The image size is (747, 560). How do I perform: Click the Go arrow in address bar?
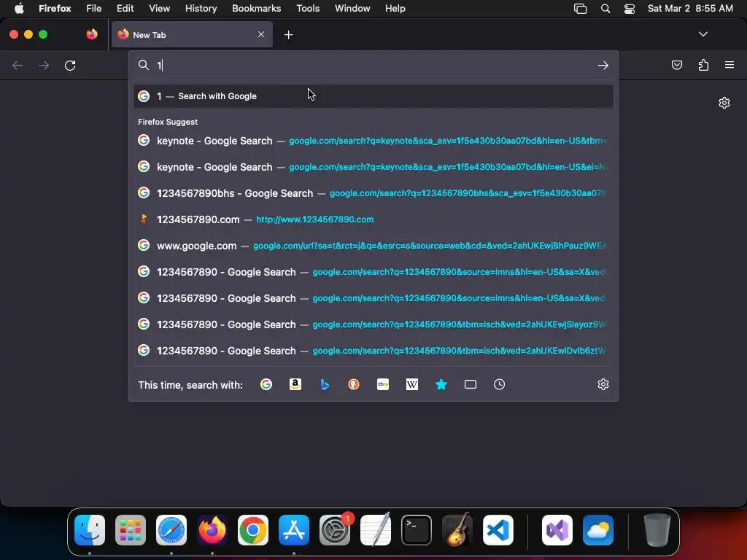603,65
